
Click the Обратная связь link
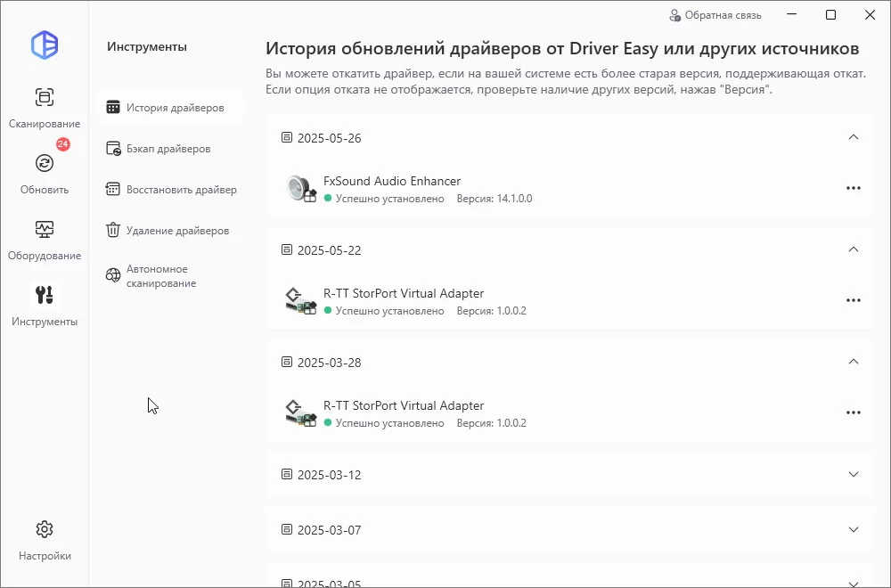click(715, 15)
